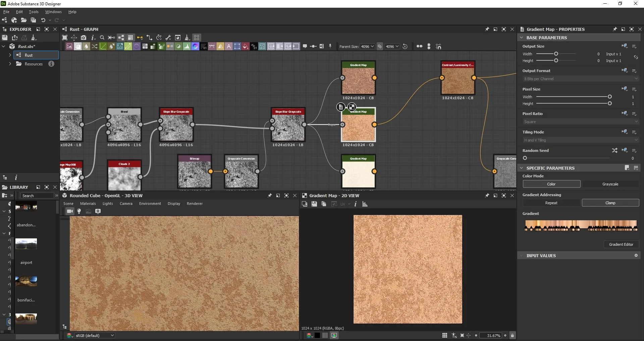Open Parent Size width dropdown
Viewport: 644px width, 341px height.
pyautogui.click(x=367, y=47)
